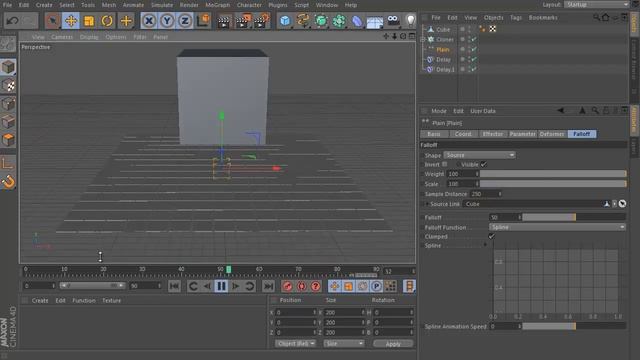
Task: Toggle Cube visibility dots
Action: coord(469,29)
